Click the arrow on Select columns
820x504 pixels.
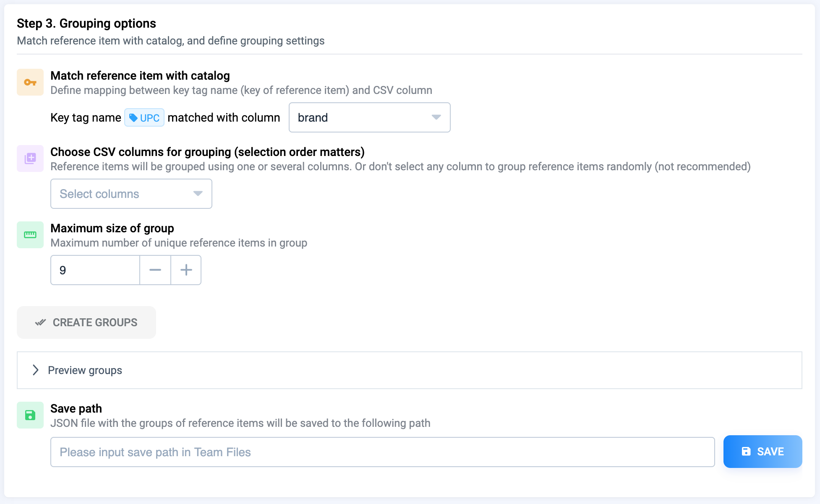198,194
